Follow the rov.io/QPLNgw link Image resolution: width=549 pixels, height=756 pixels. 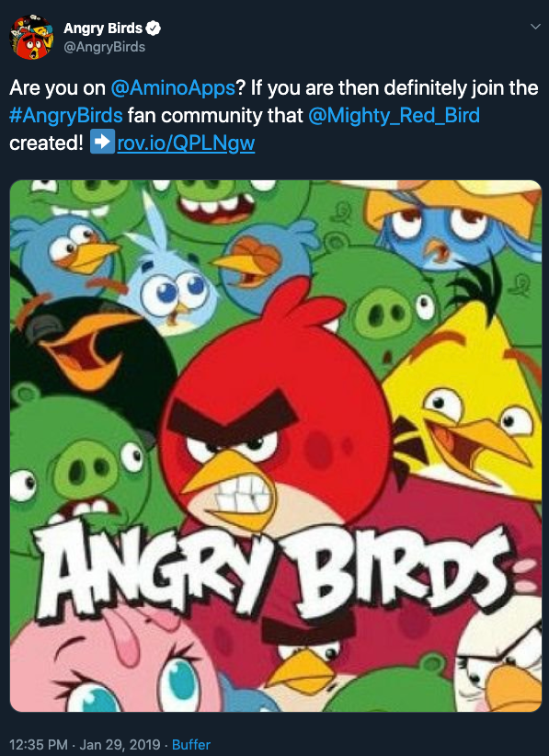pyautogui.click(x=186, y=143)
